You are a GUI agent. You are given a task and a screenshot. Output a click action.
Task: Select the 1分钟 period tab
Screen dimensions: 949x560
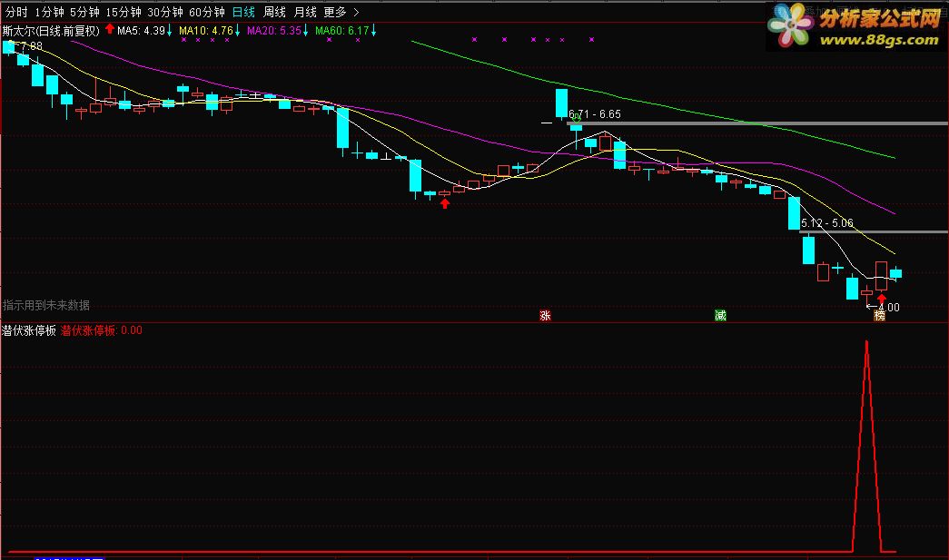pyautogui.click(x=49, y=12)
